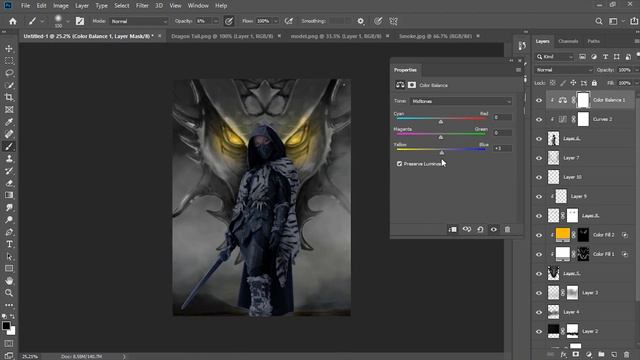Click the search icon in options bar

[599, 21]
